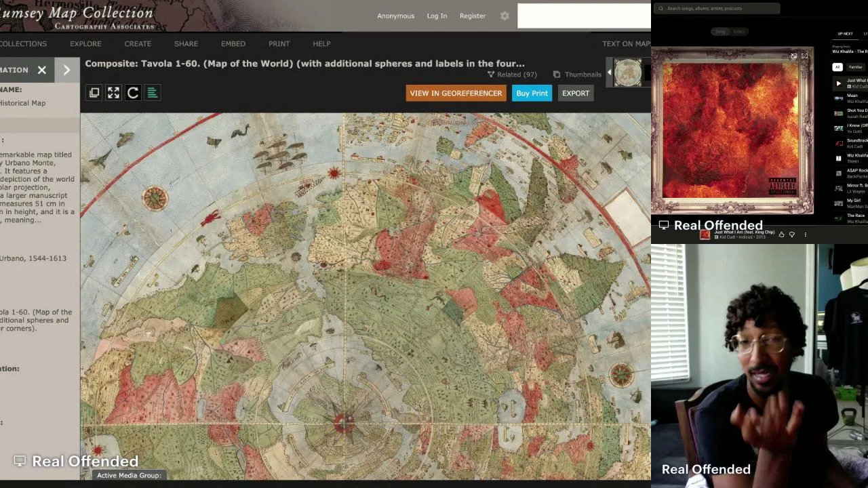Collapse the thumbnail strip with the left arrow
Screen dimensions: 868x488
[x=609, y=73]
